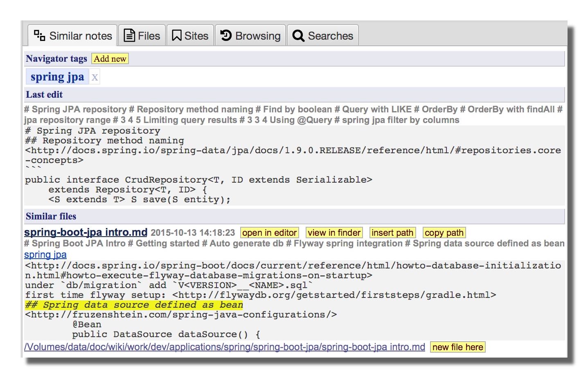Click the Last edit section heading
The width and height of the screenshot is (588, 378).
[44, 94]
